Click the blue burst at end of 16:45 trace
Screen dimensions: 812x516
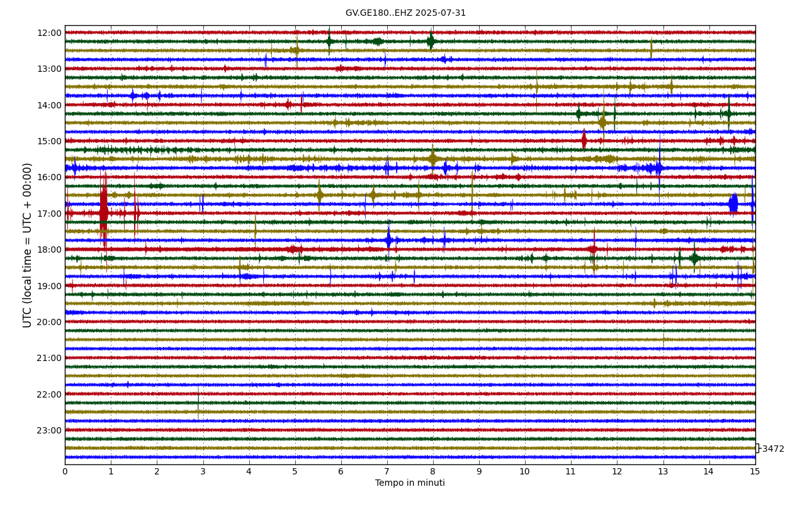point(733,204)
